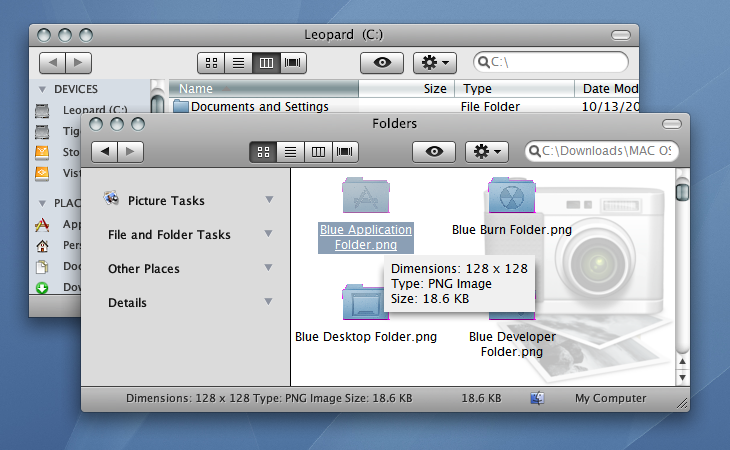Select Blue Burn Folder.png icon
This screenshot has height=450, width=730.
tap(512, 195)
